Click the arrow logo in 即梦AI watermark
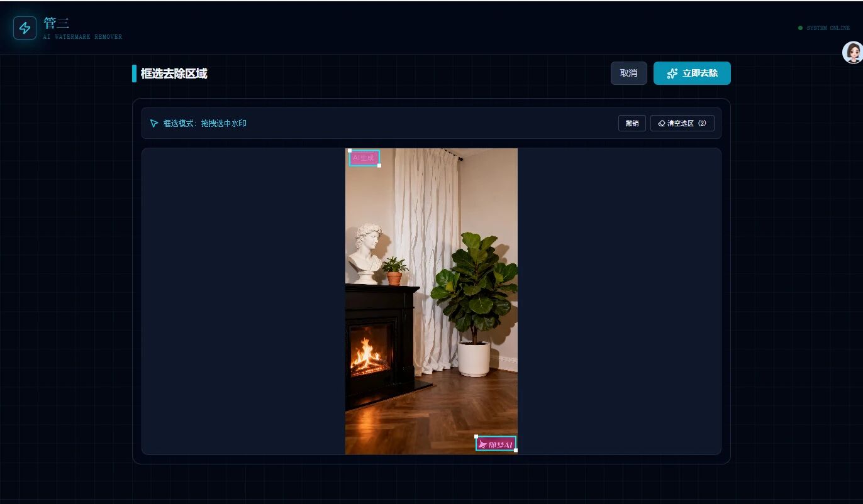 [482, 445]
